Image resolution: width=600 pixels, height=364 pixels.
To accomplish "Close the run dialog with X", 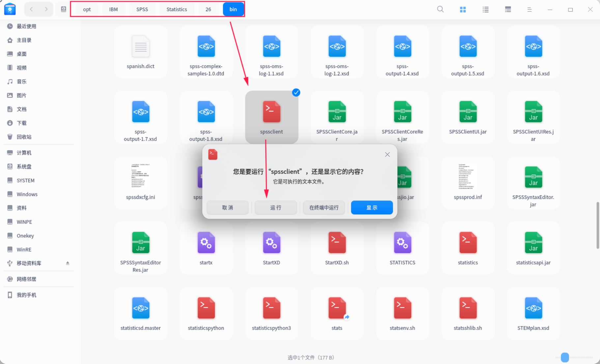I will [x=387, y=154].
